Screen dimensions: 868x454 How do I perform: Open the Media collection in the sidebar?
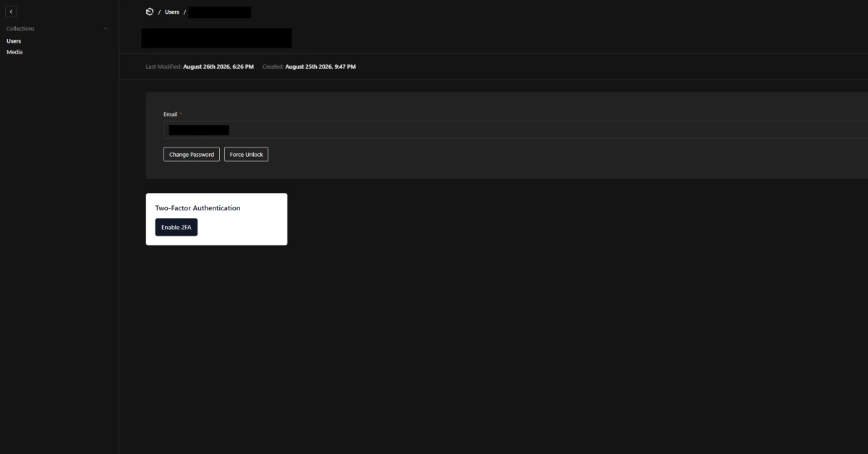pos(14,52)
